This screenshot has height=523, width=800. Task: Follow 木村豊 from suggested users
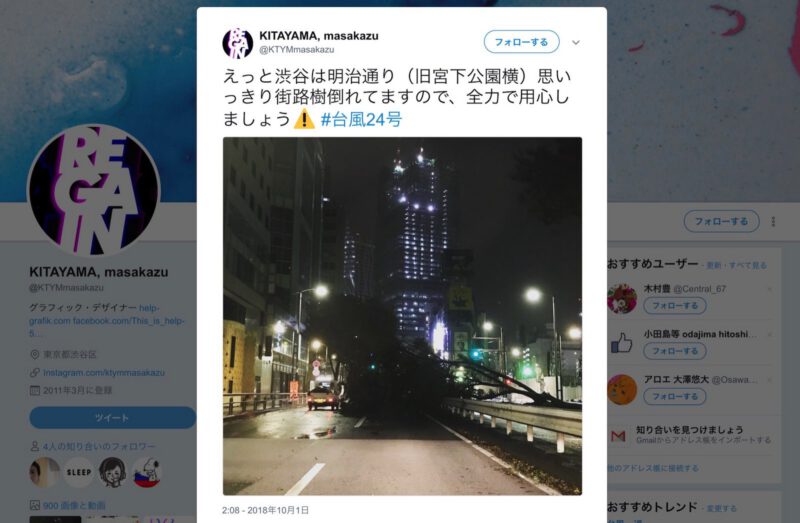674,306
